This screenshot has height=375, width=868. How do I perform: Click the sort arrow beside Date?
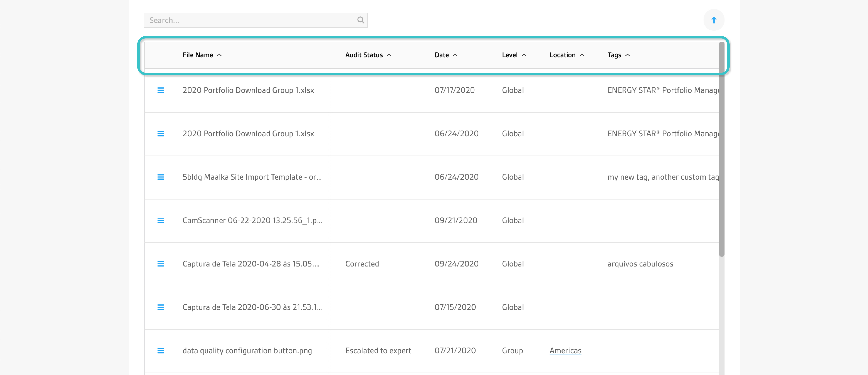pyautogui.click(x=455, y=55)
